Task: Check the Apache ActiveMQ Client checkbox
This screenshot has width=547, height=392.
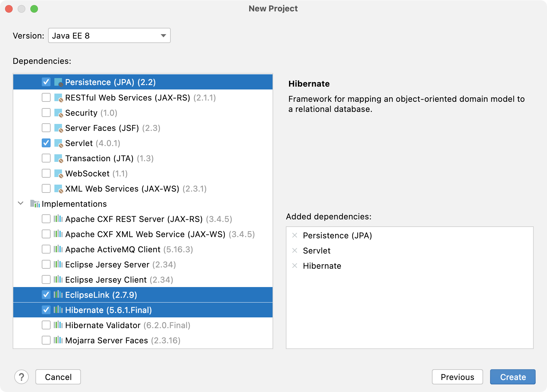Action: (x=46, y=249)
